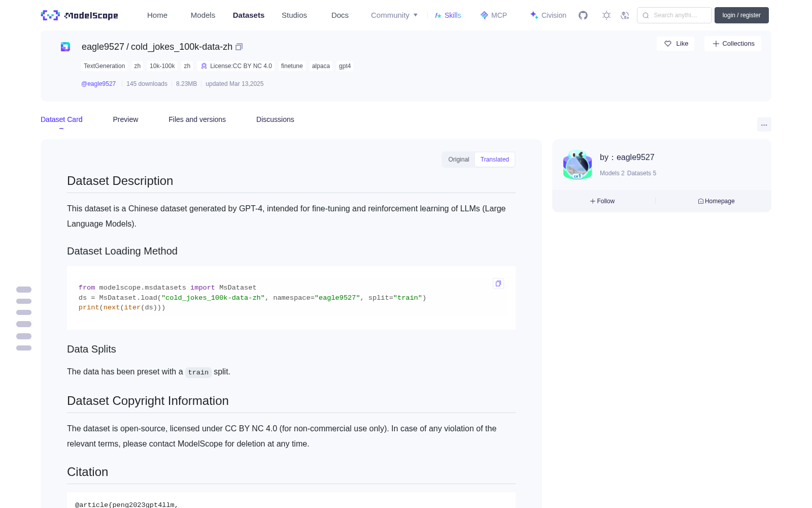Open the MCP page
The height and width of the screenshot is (508, 812).
pos(494,15)
